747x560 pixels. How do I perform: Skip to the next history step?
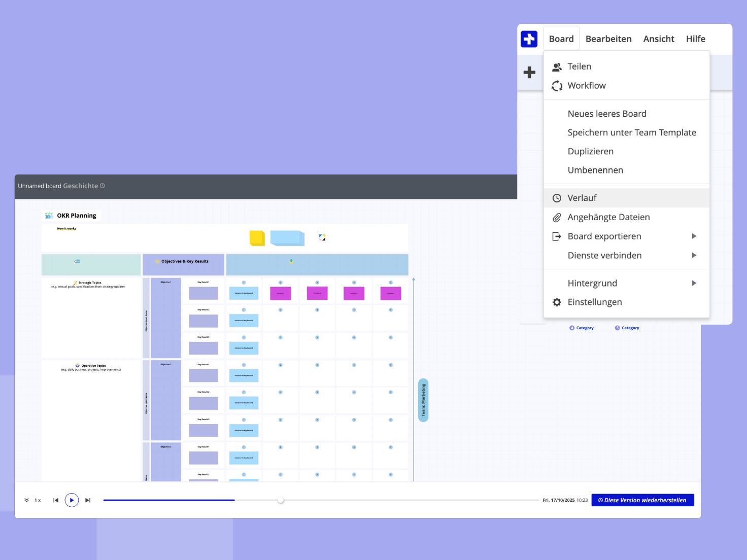[x=88, y=500]
